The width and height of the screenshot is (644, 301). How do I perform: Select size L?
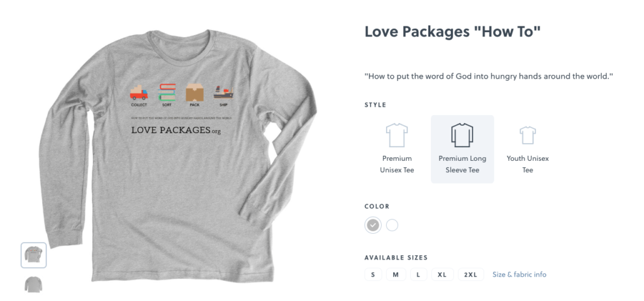point(418,275)
